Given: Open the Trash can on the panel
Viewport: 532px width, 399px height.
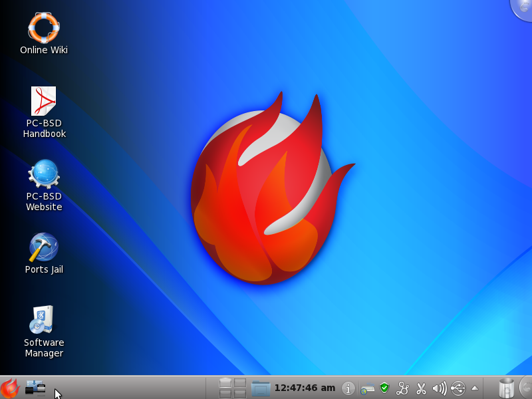Looking at the screenshot, I should point(505,388).
